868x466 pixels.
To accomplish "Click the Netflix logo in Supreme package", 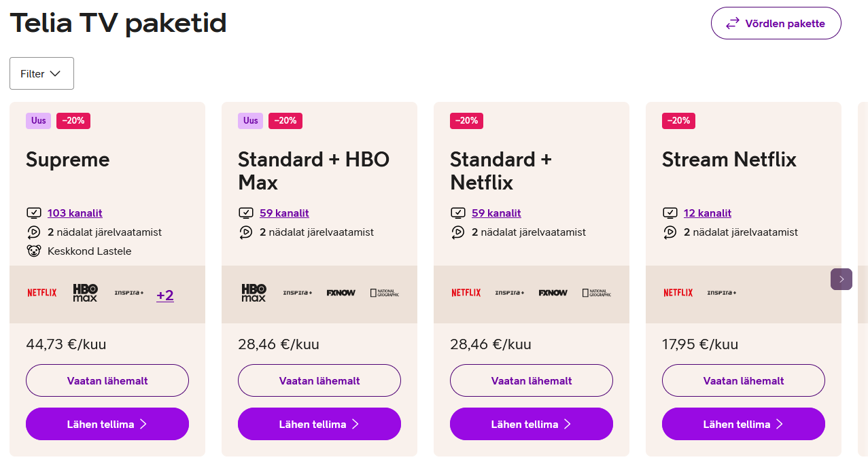I will [x=42, y=293].
